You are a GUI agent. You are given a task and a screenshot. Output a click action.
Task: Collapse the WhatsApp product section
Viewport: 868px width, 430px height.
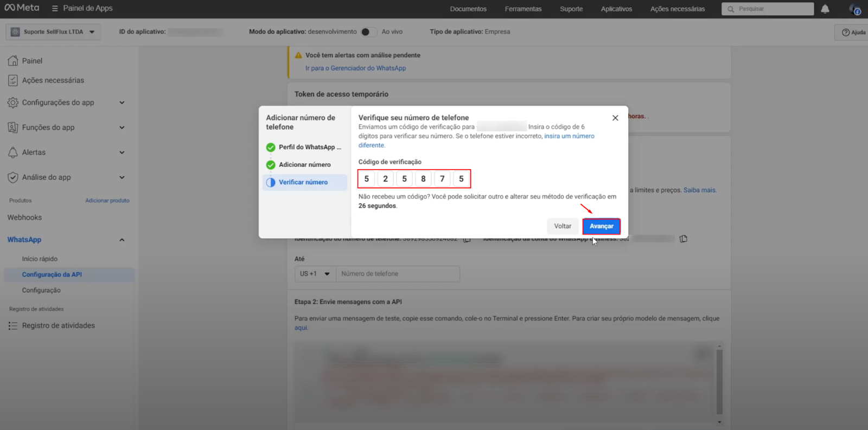click(x=122, y=240)
